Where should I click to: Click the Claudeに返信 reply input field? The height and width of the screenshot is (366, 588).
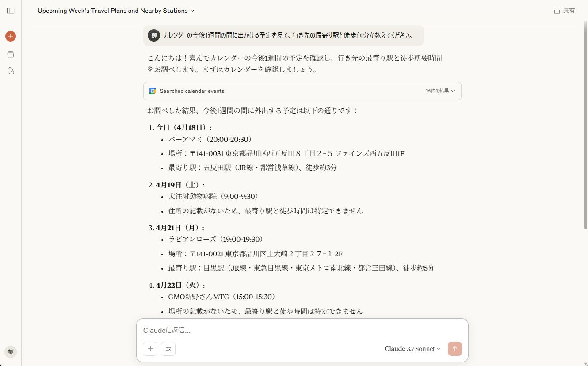pyautogui.click(x=302, y=330)
